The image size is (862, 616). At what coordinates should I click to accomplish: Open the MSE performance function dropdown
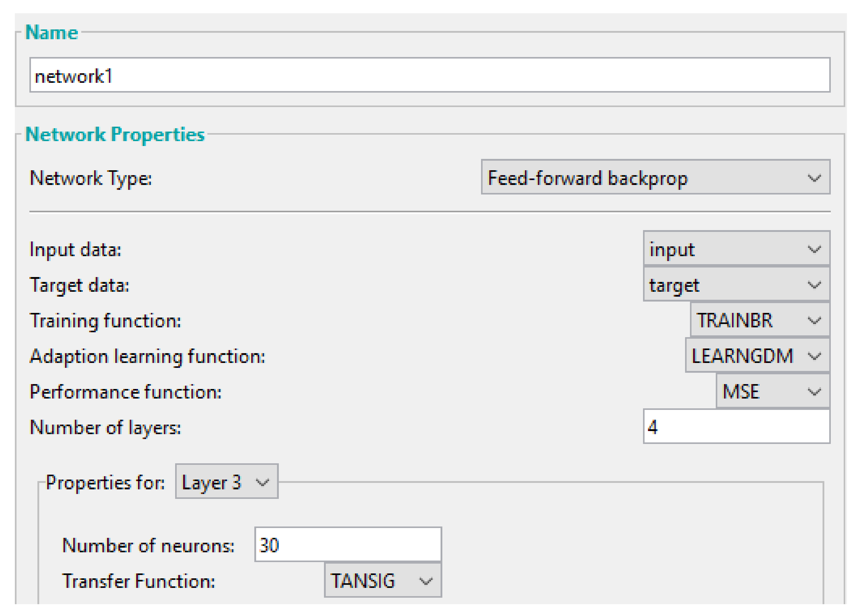tap(772, 391)
